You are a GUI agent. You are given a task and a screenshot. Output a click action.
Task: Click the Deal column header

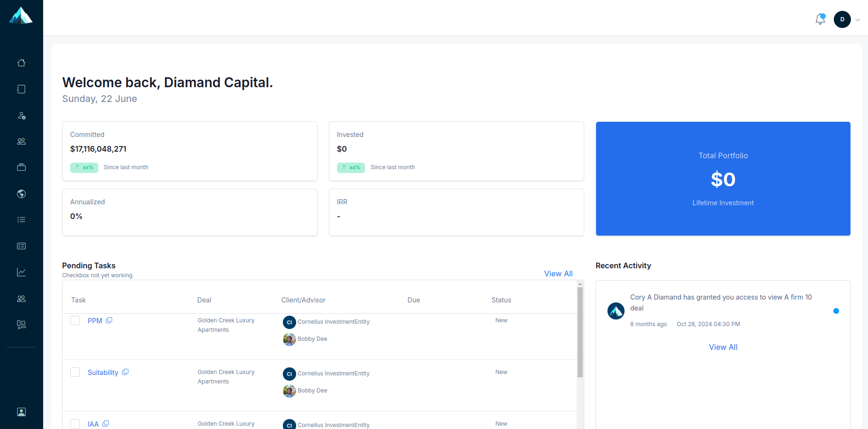coord(204,300)
